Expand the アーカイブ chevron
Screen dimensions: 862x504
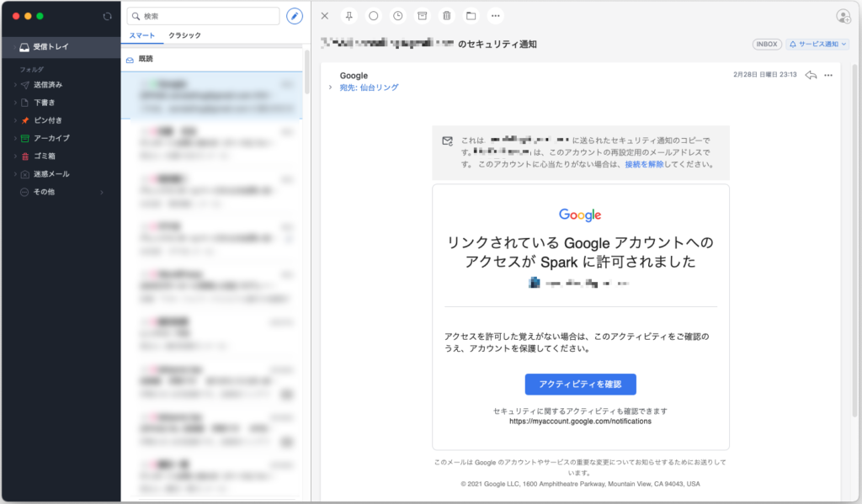15,138
